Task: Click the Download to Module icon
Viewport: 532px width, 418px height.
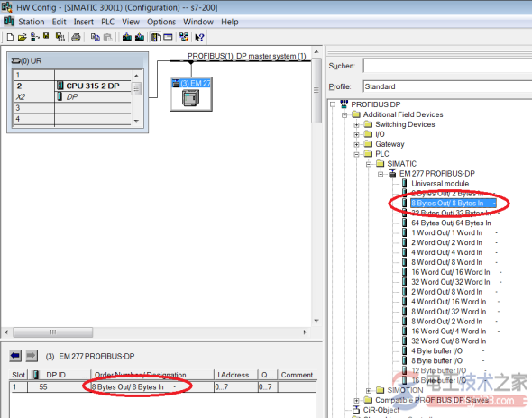Action: point(127,37)
